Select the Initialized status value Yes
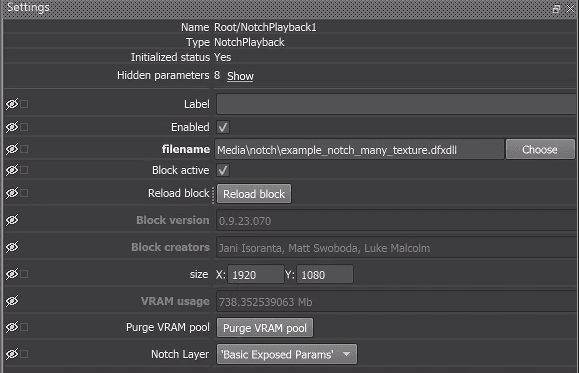The image size is (579, 373). click(223, 57)
